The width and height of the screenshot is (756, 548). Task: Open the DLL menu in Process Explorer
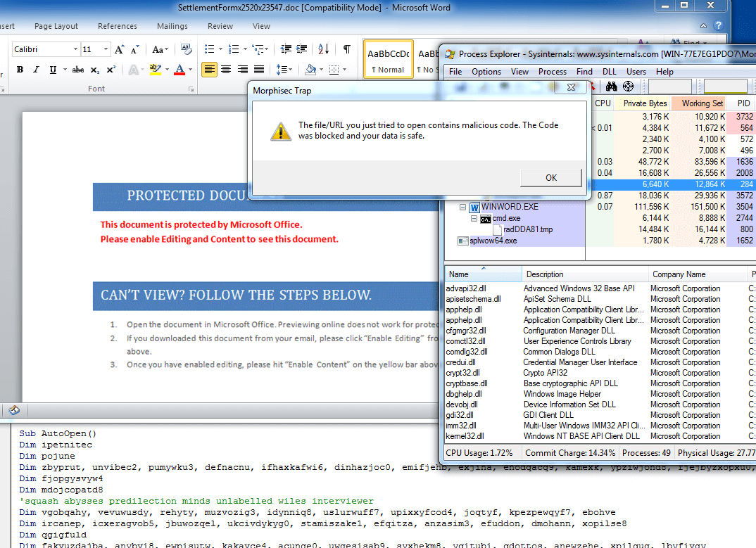(610, 72)
